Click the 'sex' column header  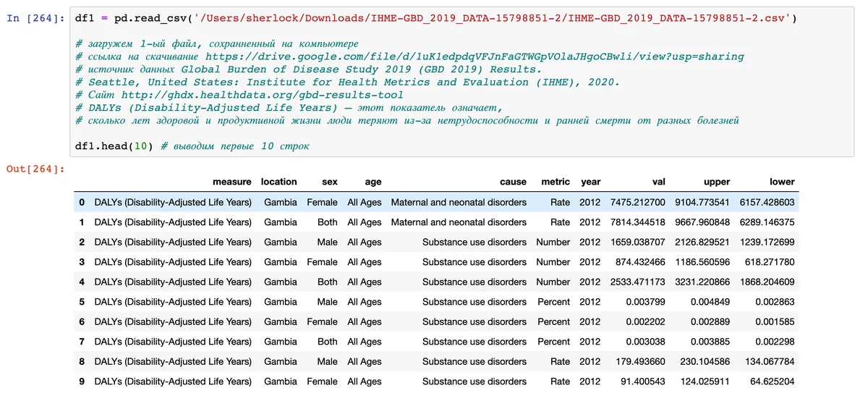329,182
